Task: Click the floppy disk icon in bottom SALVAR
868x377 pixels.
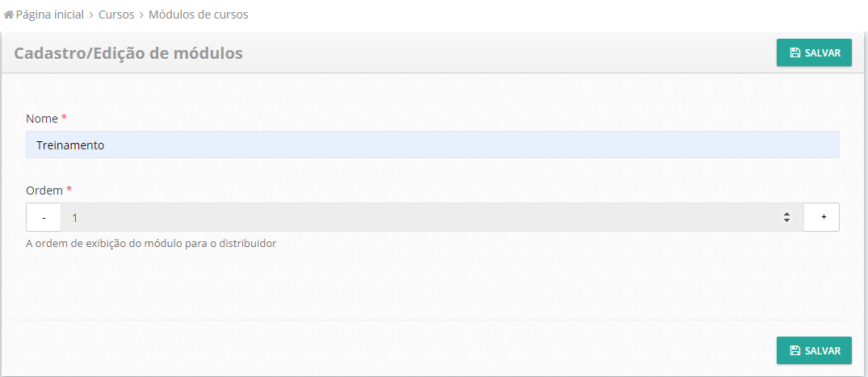Action: point(795,351)
